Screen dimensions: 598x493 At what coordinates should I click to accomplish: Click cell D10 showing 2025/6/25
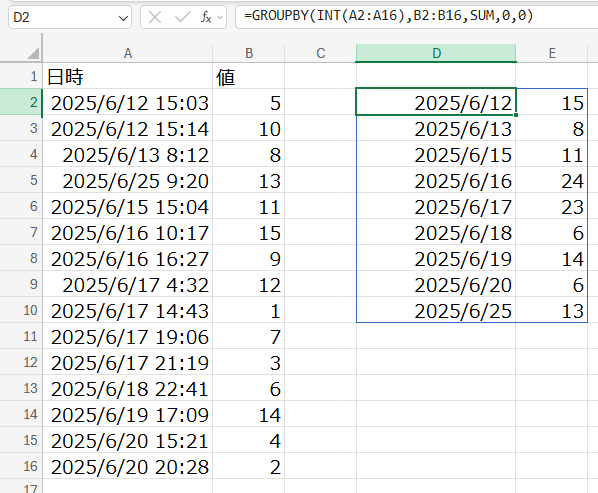click(x=436, y=310)
